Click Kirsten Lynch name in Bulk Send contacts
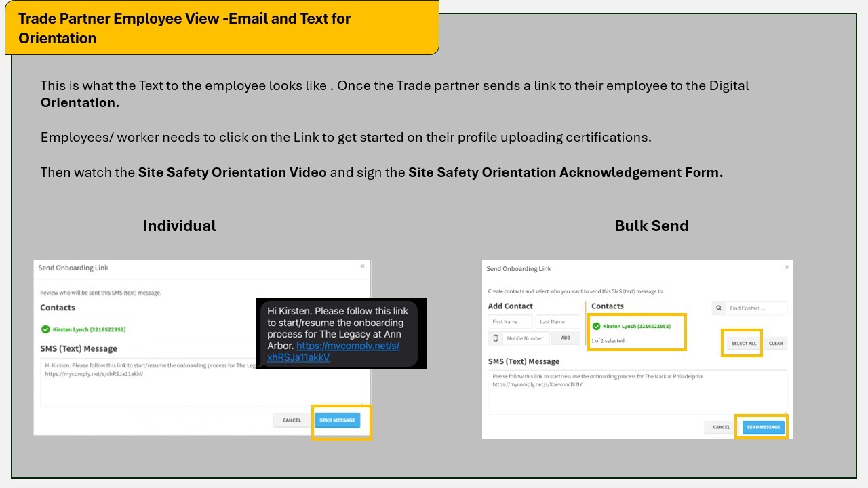 pos(637,326)
